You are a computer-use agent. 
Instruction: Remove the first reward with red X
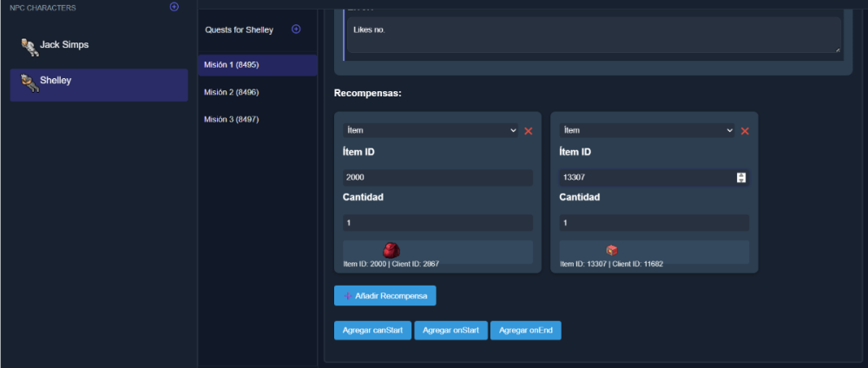tap(528, 131)
